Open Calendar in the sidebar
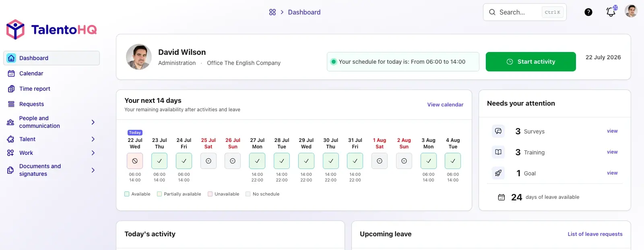644x250 pixels. pyautogui.click(x=52, y=73)
